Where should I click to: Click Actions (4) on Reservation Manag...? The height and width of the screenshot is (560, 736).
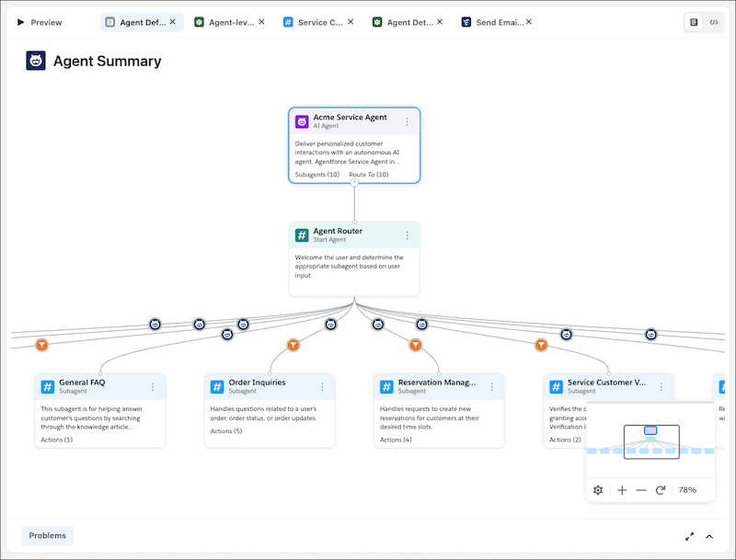(396, 440)
